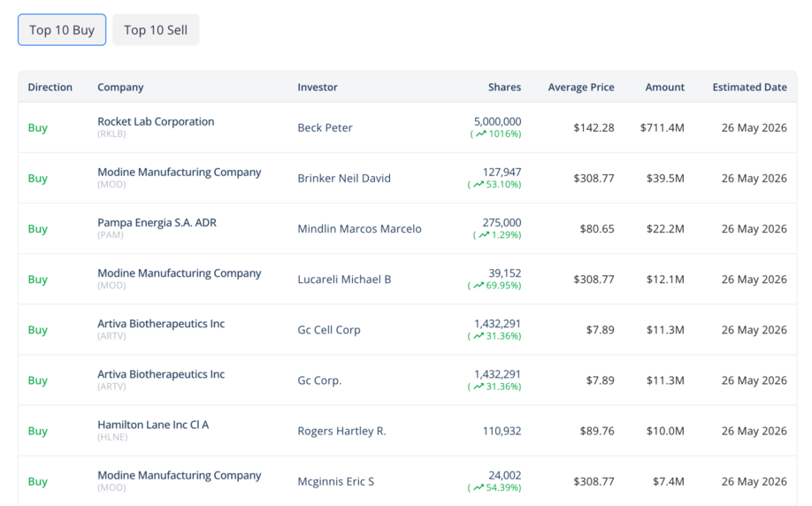Click the Buy label in Hamilton Lane row

[38, 431]
